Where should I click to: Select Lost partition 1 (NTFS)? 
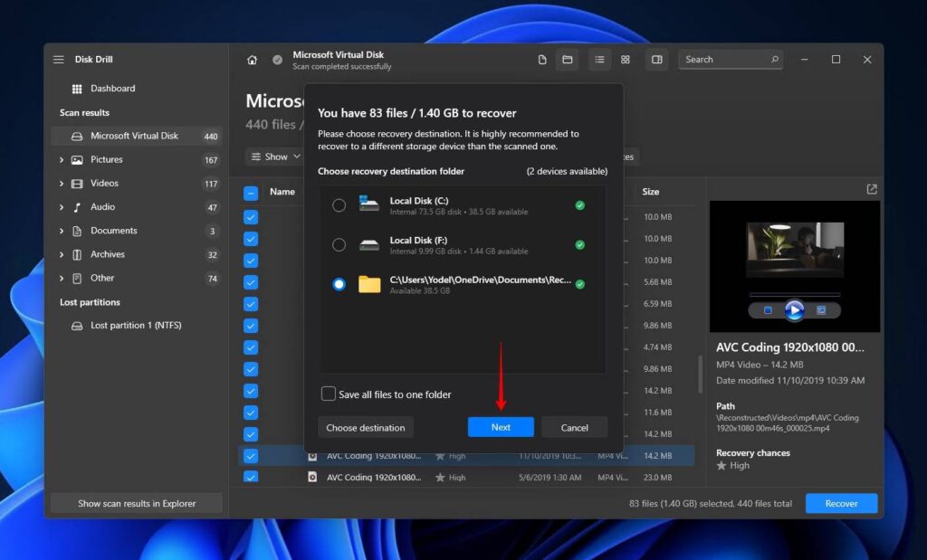136,326
